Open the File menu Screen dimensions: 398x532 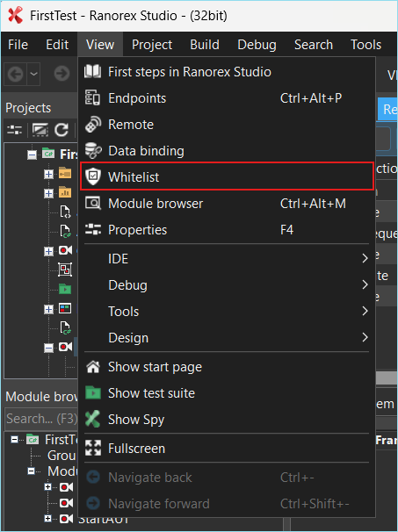pos(18,45)
